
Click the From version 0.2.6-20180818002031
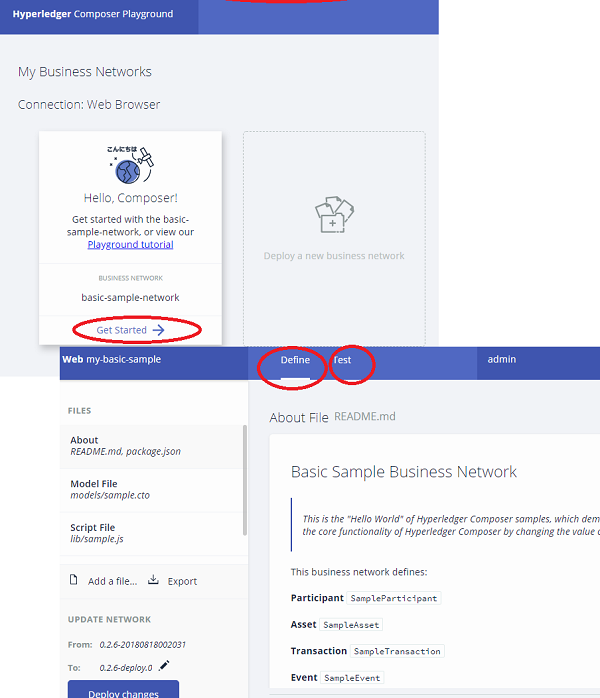point(142,645)
